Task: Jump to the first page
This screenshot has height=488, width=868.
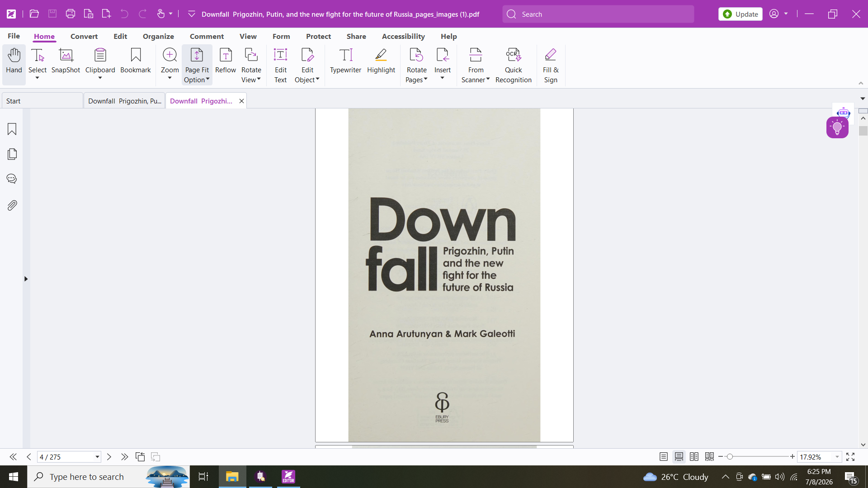Action: (13, 457)
